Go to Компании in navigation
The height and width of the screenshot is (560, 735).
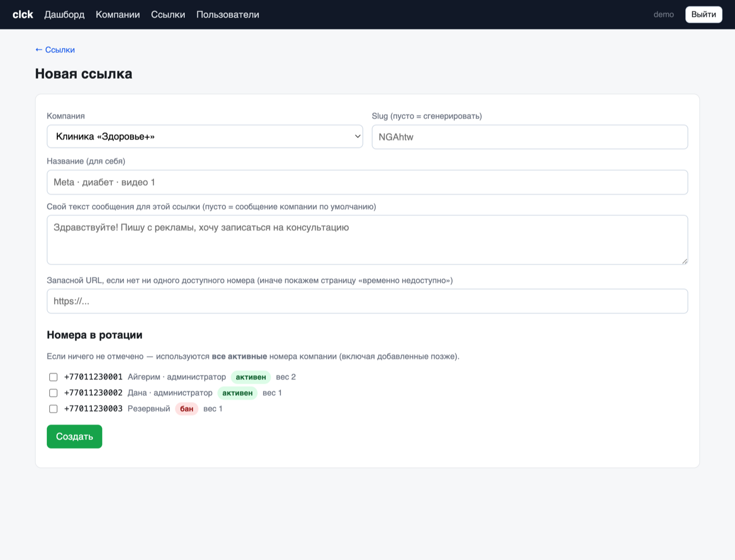point(118,15)
